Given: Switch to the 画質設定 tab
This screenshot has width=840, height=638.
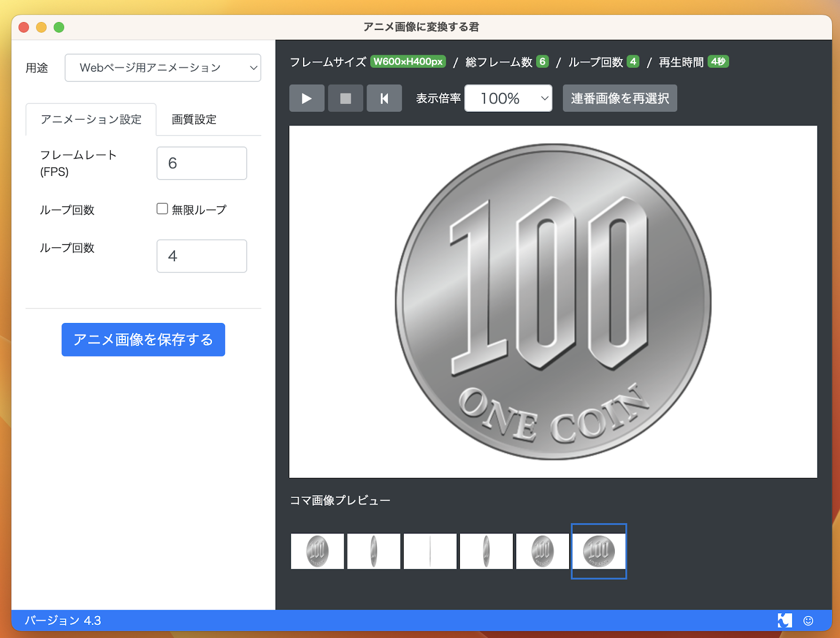Looking at the screenshot, I should point(194,120).
